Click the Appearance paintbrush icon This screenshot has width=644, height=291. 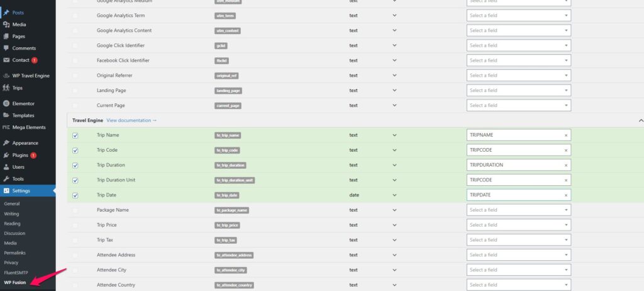pos(6,143)
